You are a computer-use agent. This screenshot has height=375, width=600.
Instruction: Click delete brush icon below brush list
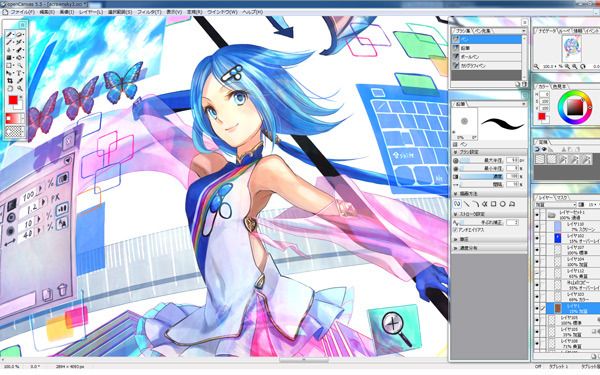coord(524,84)
